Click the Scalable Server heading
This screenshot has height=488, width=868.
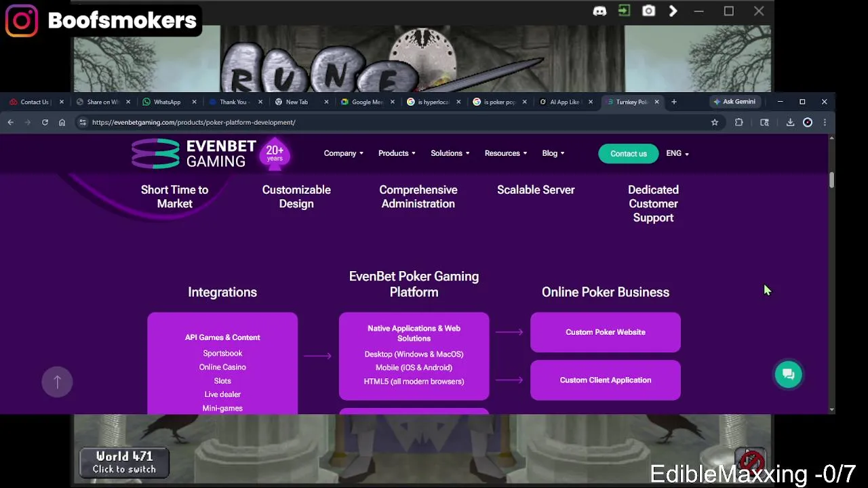pos(536,190)
